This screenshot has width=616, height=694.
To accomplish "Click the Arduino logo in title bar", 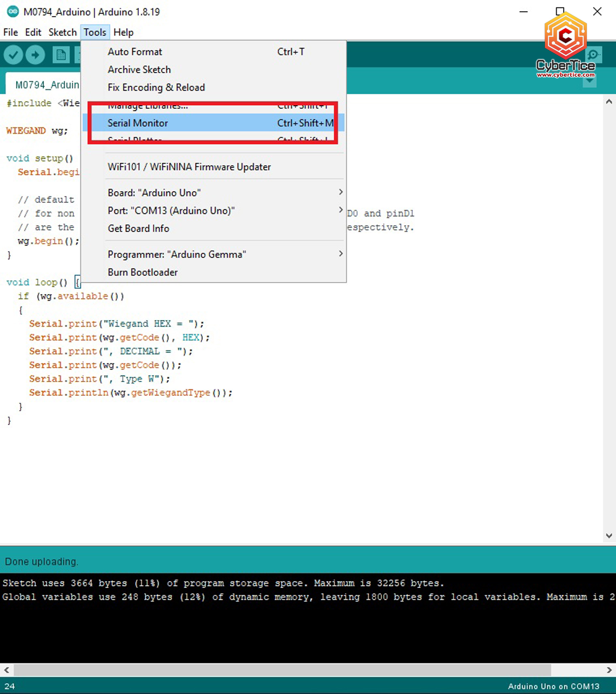I will pos(13,12).
